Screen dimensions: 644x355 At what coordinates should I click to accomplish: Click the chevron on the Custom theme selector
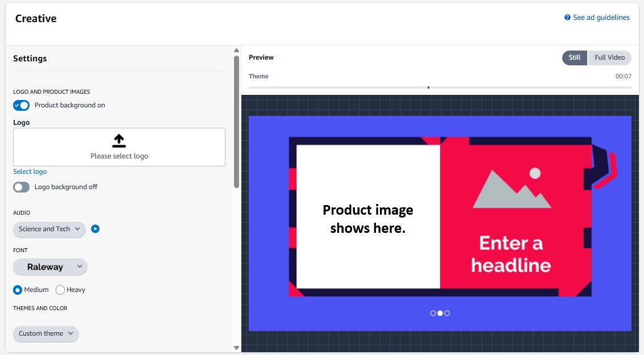coord(66,334)
